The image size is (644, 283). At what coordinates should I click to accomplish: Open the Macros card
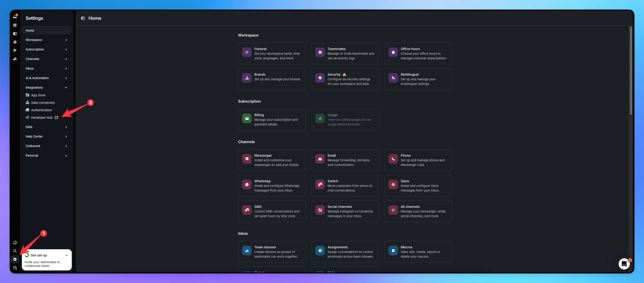click(418, 252)
